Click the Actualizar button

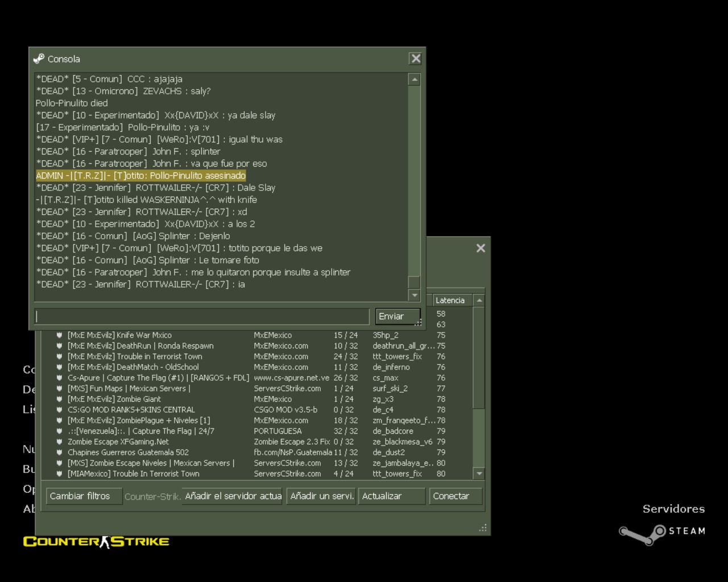392,496
